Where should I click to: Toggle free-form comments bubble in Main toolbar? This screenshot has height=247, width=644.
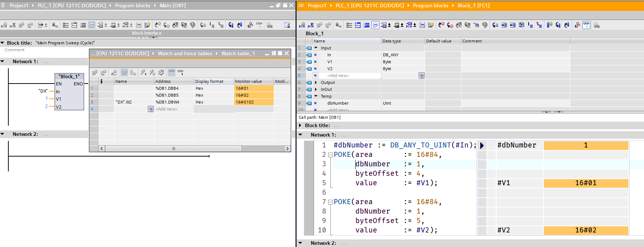(x=92, y=25)
